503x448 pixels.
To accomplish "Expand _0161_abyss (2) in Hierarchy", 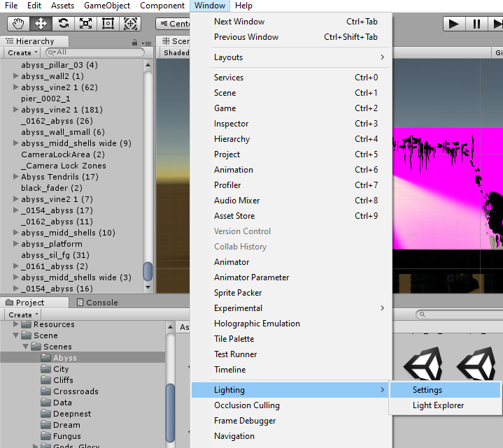I will point(15,266).
